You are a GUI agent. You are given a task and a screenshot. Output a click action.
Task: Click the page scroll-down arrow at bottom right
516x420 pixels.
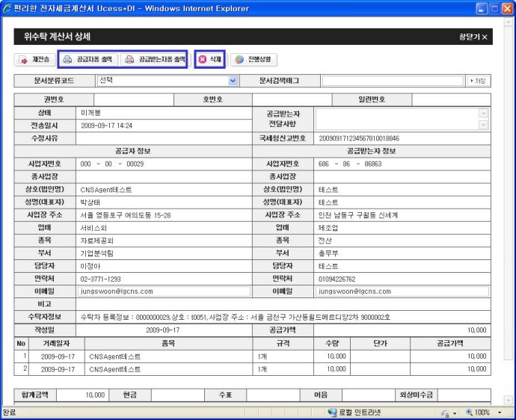click(507, 401)
